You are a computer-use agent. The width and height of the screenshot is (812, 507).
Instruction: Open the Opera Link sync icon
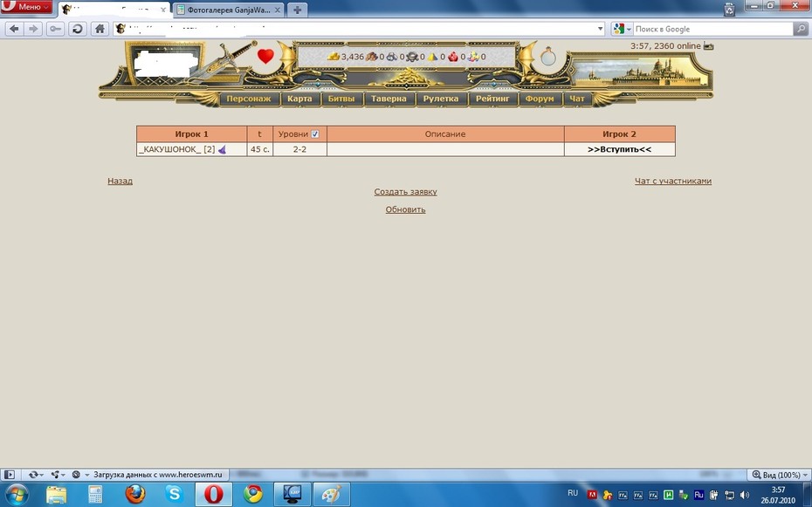[x=35, y=475]
